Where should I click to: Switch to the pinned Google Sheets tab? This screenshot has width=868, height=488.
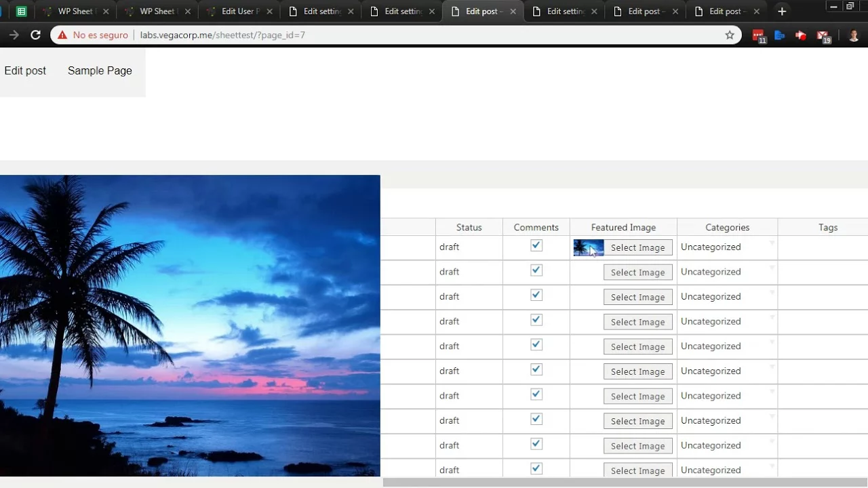pyautogui.click(x=21, y=12)
